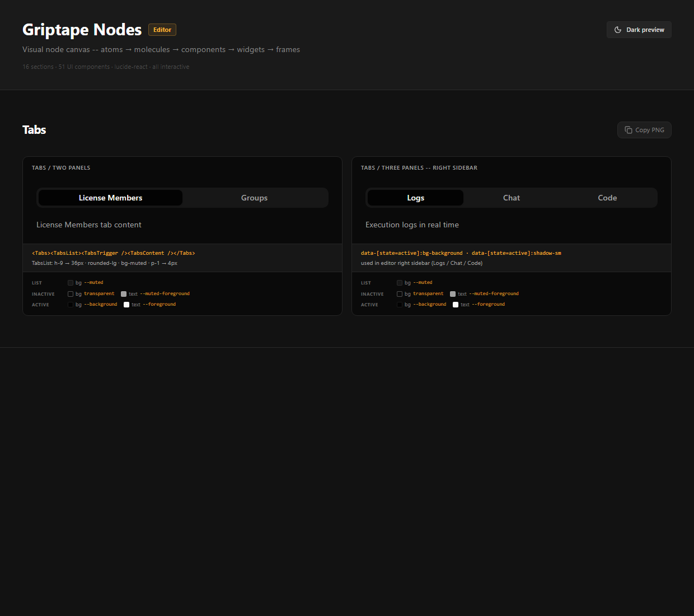Click the ACTIVE row label in Three Panels card
This screenshot has height=616, width=694.
[369, 305]
